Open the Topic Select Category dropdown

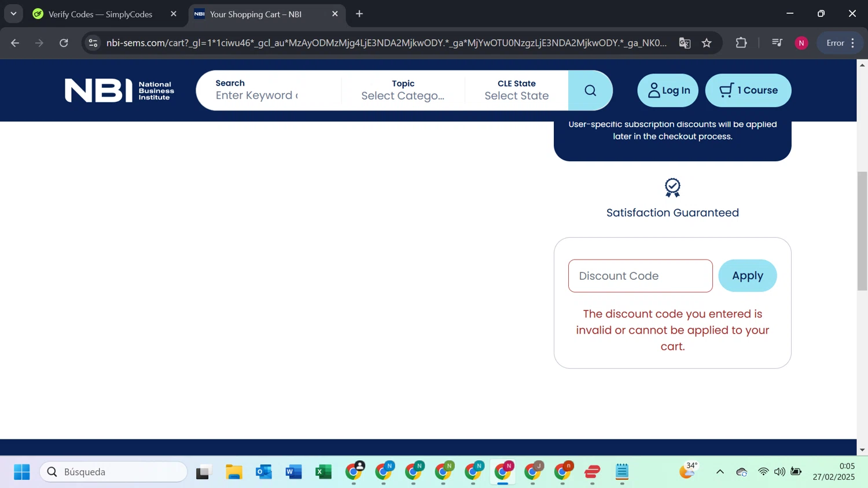pos(403,90)
